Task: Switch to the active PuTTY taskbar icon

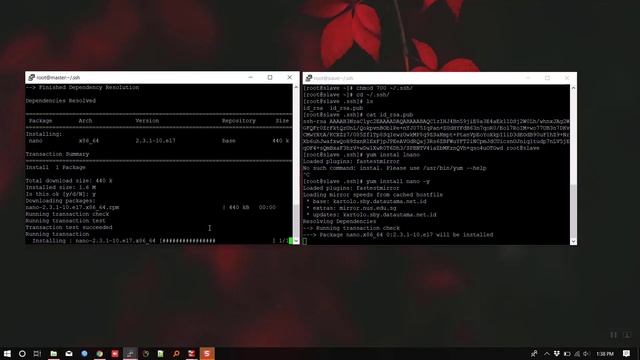Action: tap(130, 353)
